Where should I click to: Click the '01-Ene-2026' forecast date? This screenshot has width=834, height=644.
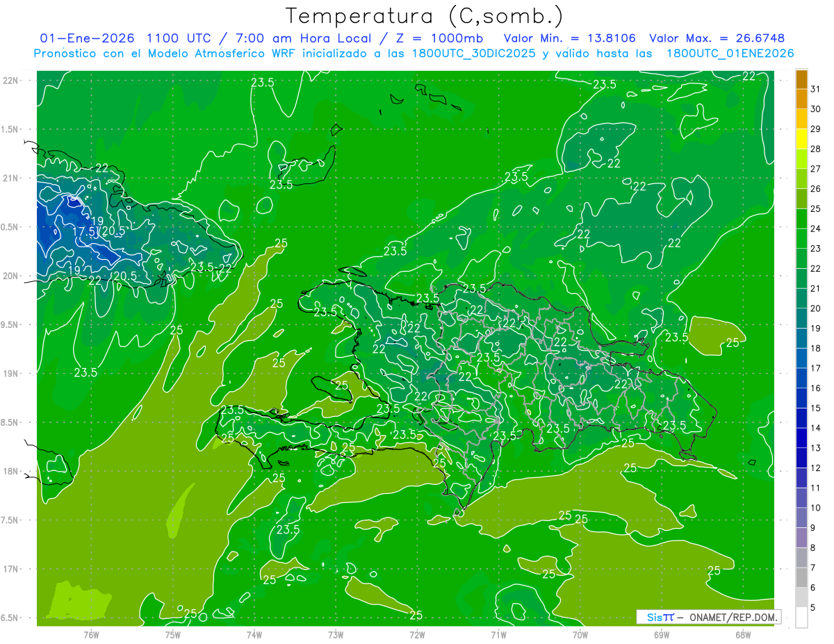88,38
